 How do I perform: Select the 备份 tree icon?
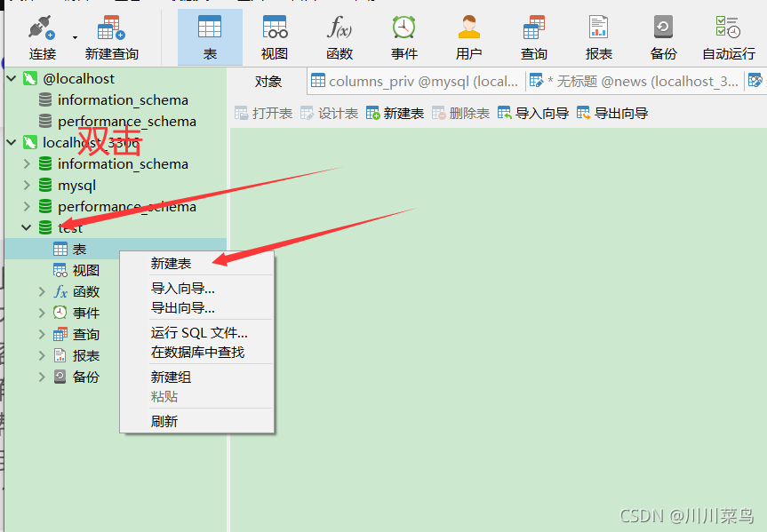pos(60,377)
